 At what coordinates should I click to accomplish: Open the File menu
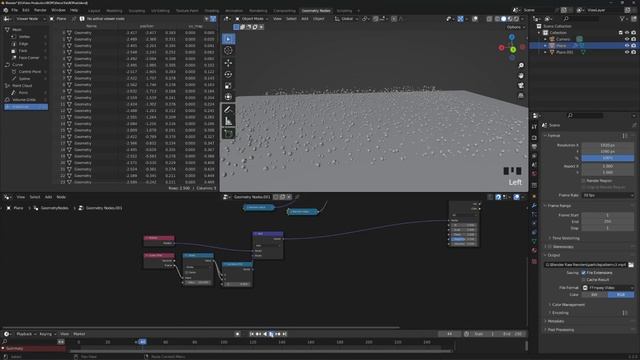(14, 10)
